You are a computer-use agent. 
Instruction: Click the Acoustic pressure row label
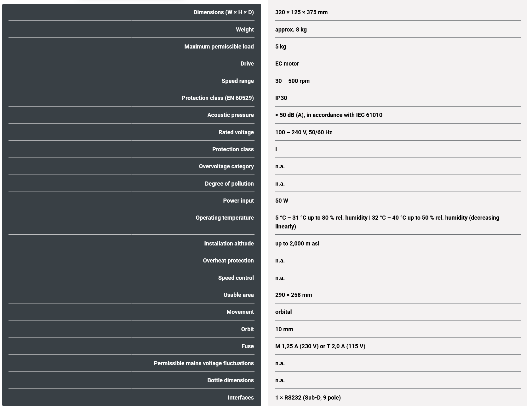[230, 115]
